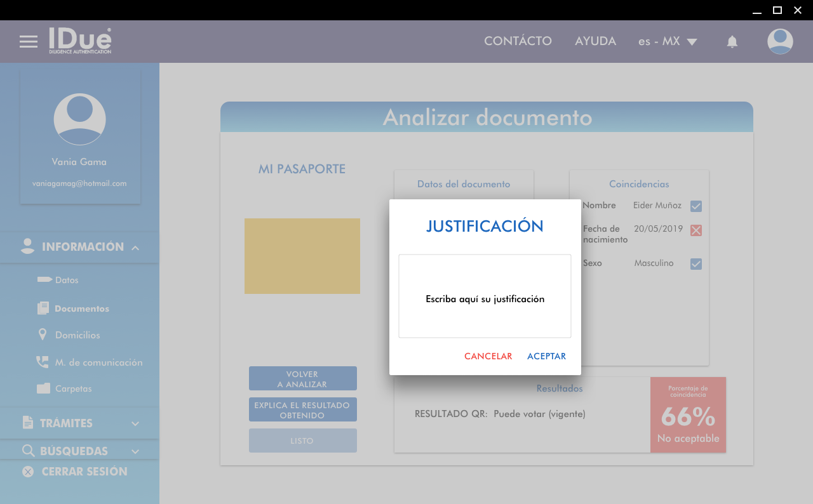
Task: Toggle the Fecha de nacimiento checkbox
Action: 696,230
